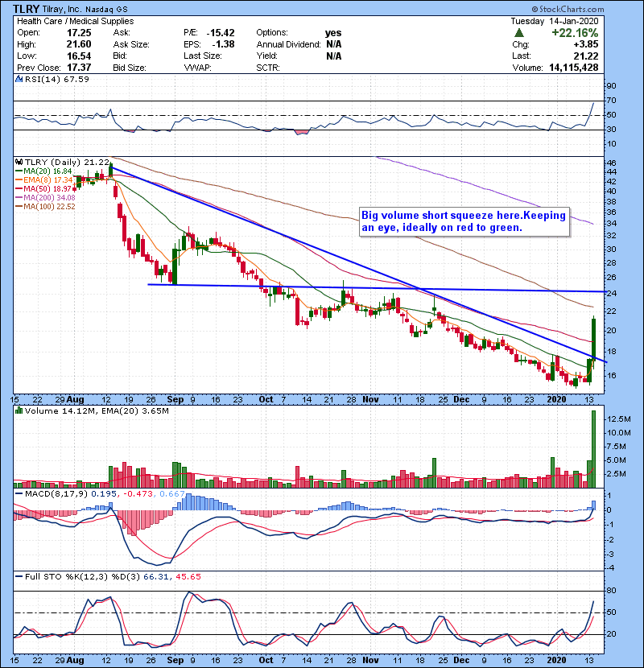This screenshot has height=668, width=644.
Task: Click the SCTR label
Action: click(268, 68)
